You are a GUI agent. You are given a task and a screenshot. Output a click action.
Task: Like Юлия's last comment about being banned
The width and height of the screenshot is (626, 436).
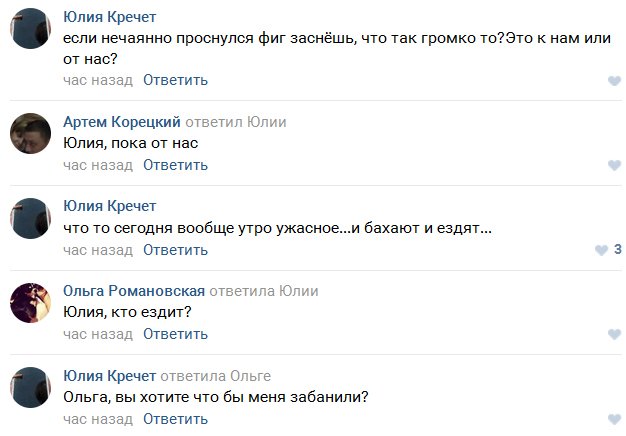pyautogui.click(x=614, y=419)
